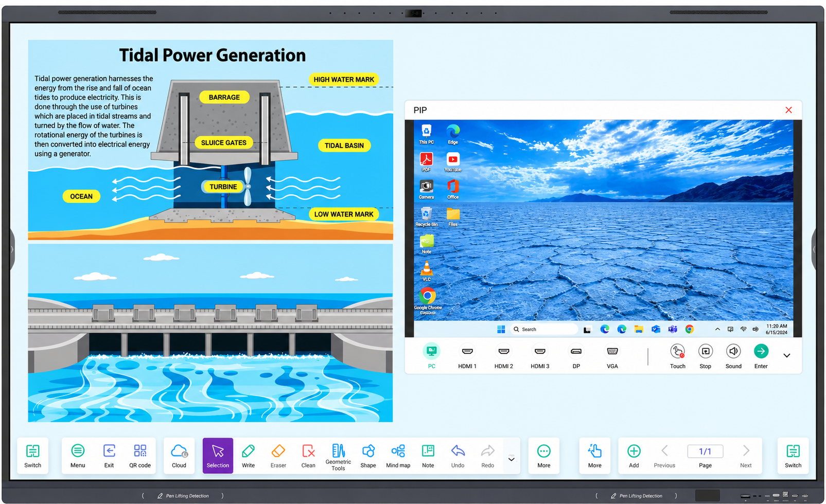Image resolution: width=826 pixels, height=504 pixels.
Task: Select the DP input source
Action: click(x=576, y=356)
